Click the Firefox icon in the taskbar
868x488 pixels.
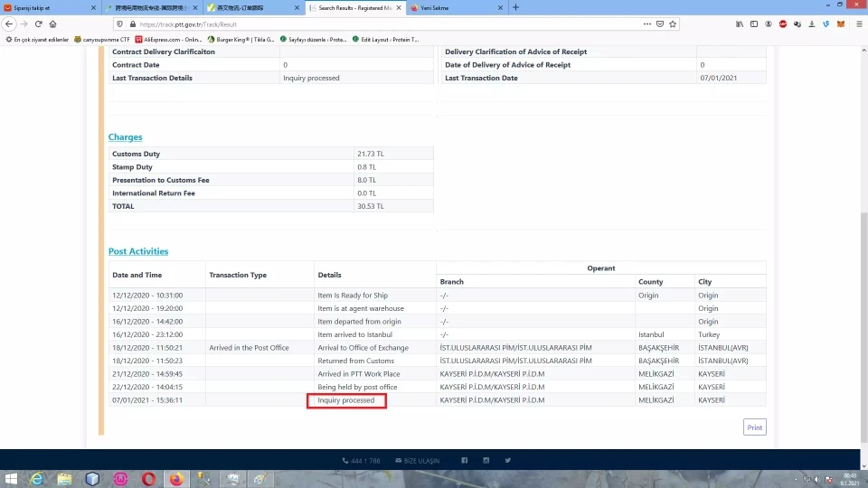pos(176,479)
